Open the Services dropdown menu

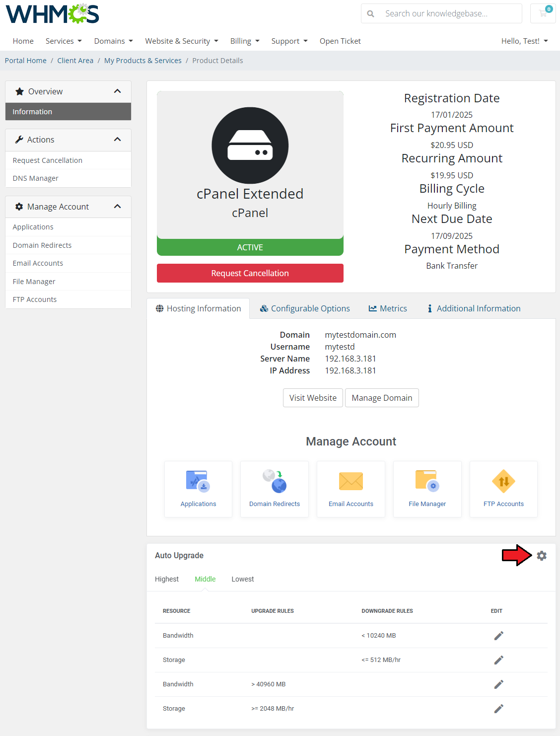click(x=64, y=41)
